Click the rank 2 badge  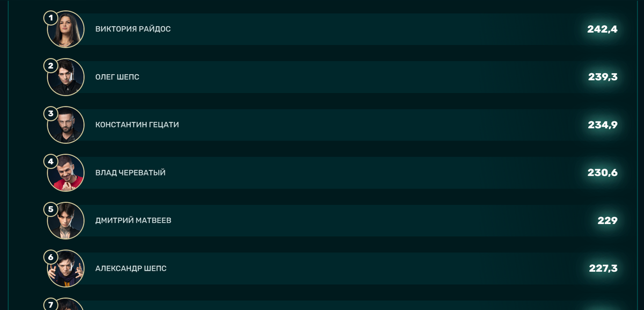pyautogui.click(x=51, y=66)
